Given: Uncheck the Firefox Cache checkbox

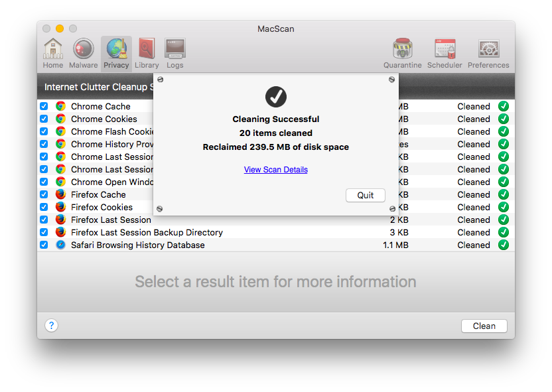Looking at the screenshot, I should (44, 194).
